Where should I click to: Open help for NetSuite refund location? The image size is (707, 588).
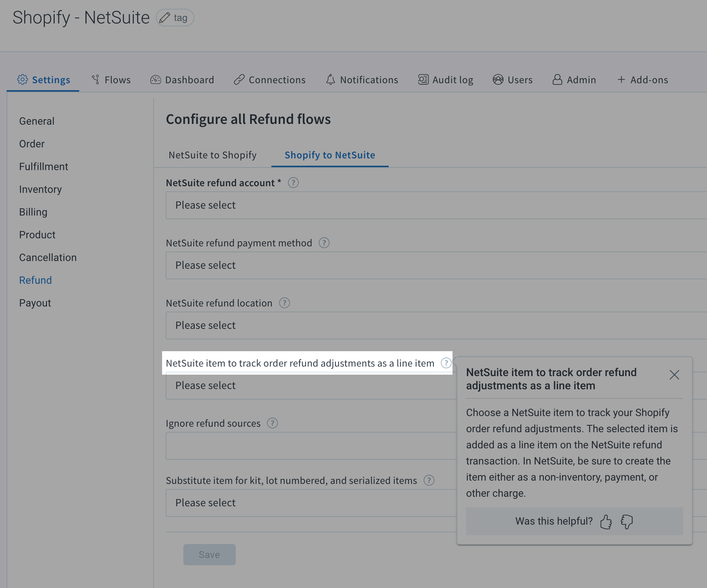point(284,303)
